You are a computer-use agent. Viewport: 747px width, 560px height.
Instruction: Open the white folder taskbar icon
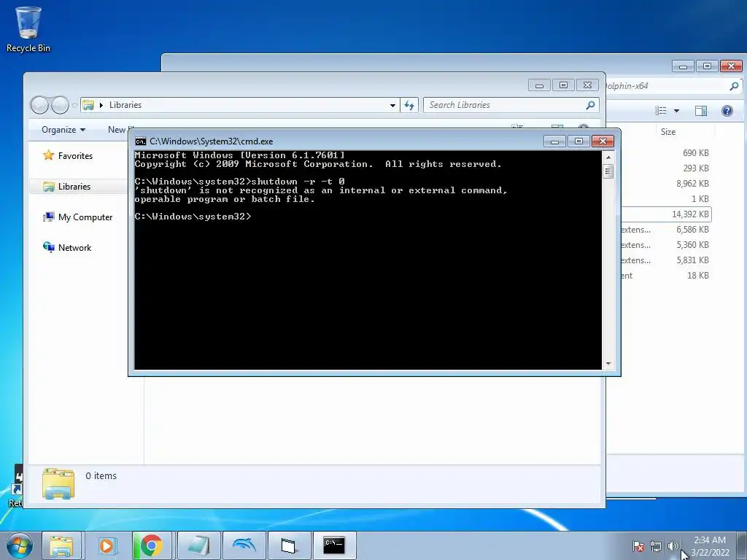tap(289, 545)
